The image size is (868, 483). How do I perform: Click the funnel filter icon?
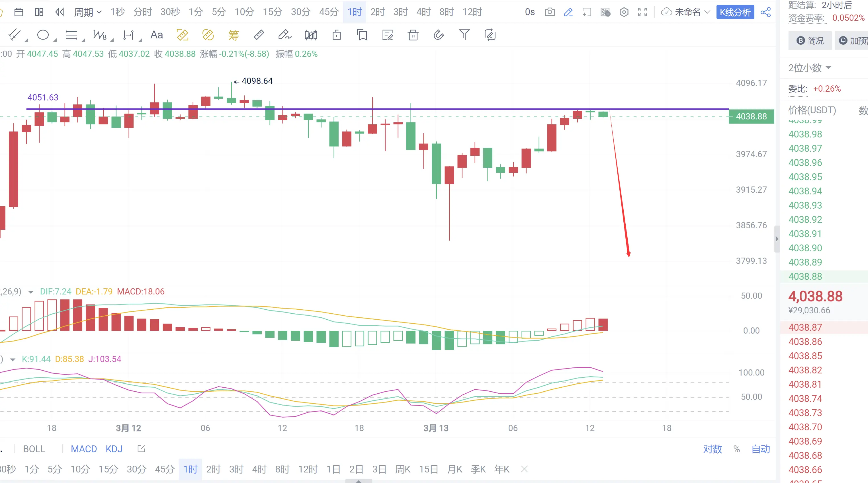464,35
